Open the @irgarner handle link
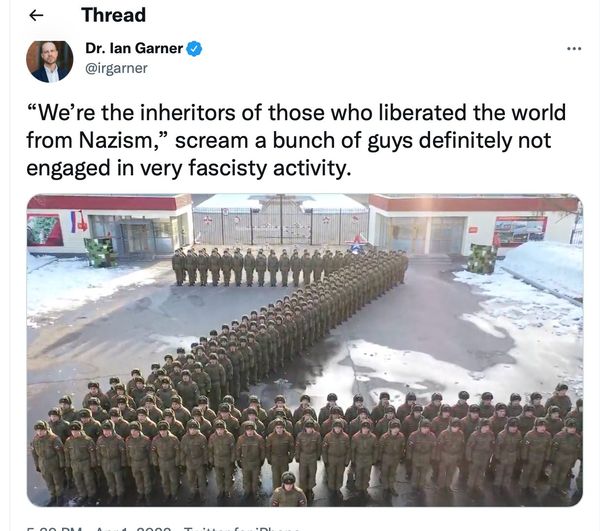 [x=116, y=68]
